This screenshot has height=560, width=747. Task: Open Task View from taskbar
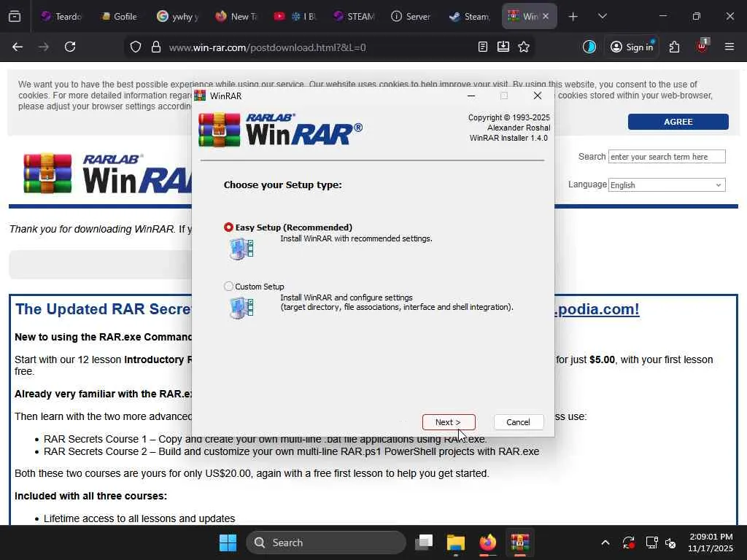pyautogui.click(x=424, y=542)
